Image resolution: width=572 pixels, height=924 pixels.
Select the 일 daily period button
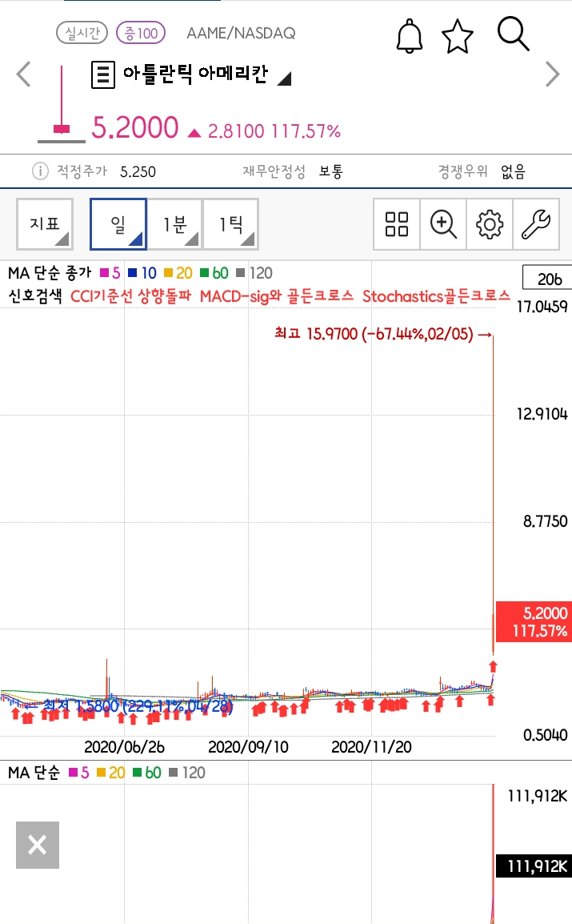coord(118,224)
